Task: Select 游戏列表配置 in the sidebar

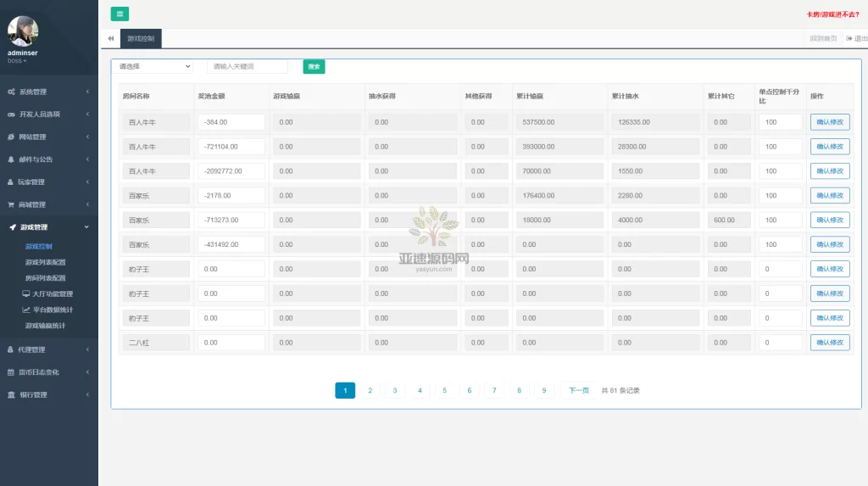Action: pos(45,262)
